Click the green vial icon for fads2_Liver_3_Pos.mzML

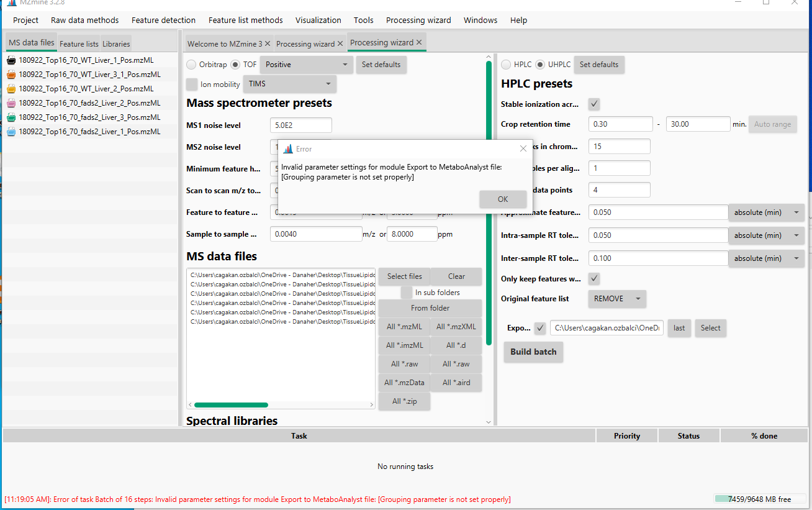[x=11, y=117]
